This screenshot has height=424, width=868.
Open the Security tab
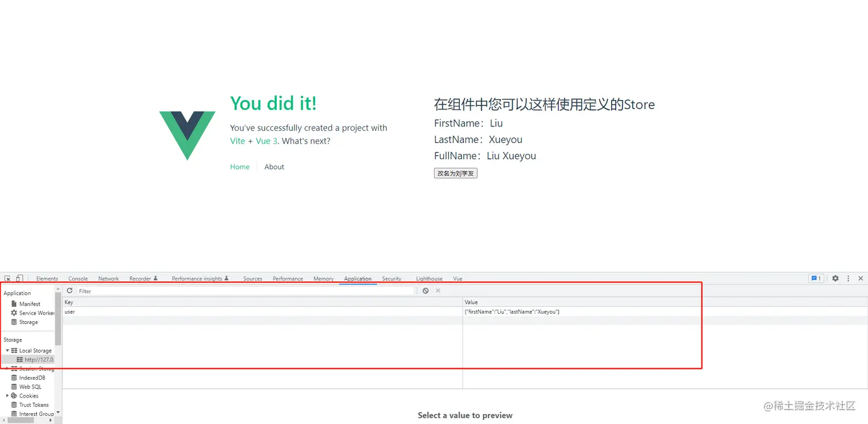pyautogui.click(x=392, y=279)
